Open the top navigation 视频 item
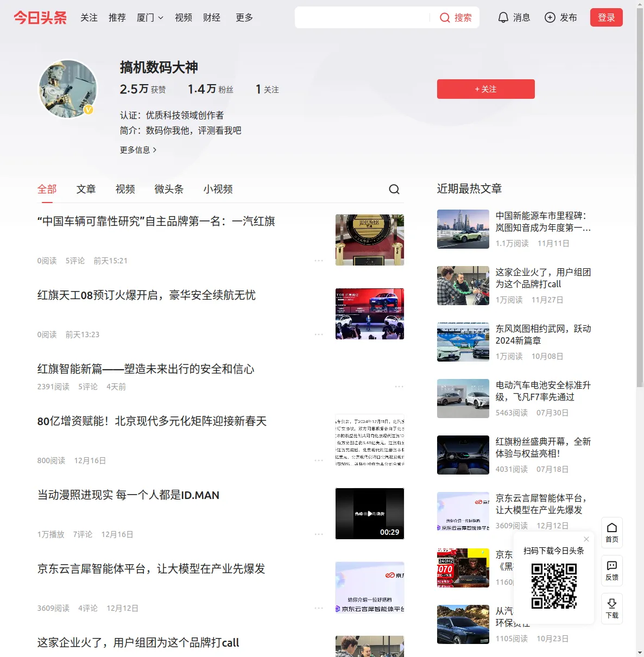The height and width of the screenshot is (657, 644). [x=184, y=17]
